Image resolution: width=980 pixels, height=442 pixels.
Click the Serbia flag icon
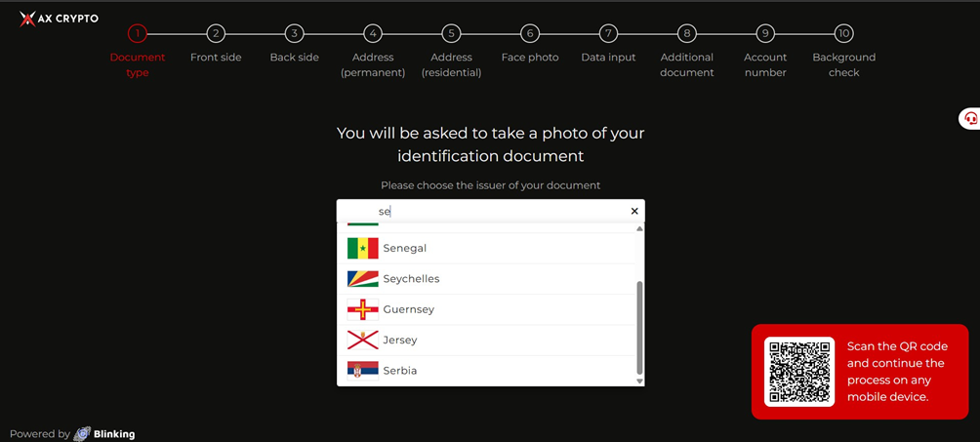click(x=362, y=371)
